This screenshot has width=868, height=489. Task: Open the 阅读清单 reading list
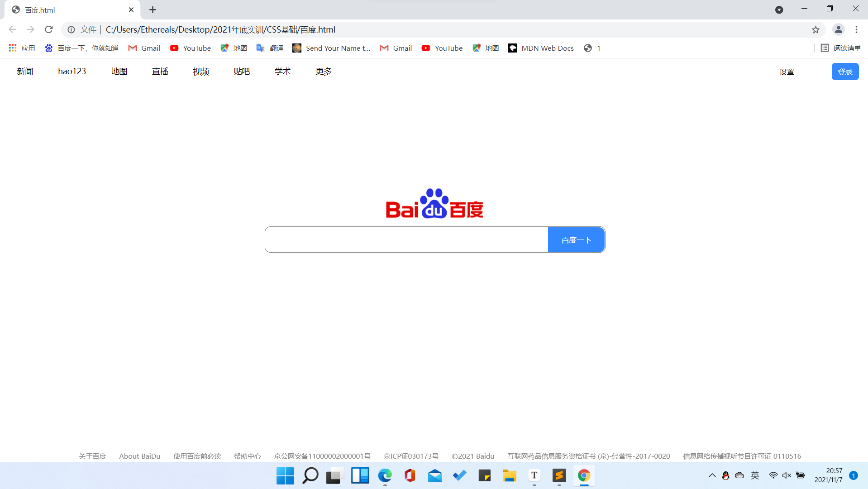pyautogui.click(x=841, y=48)
